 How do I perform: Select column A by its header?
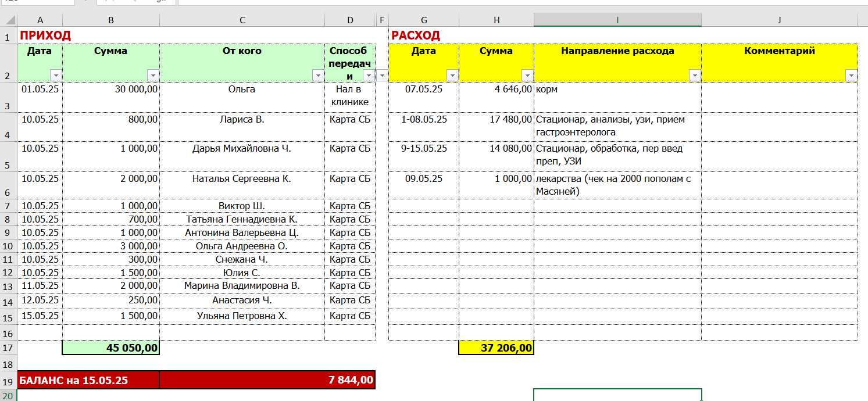[x=40, y=20]
